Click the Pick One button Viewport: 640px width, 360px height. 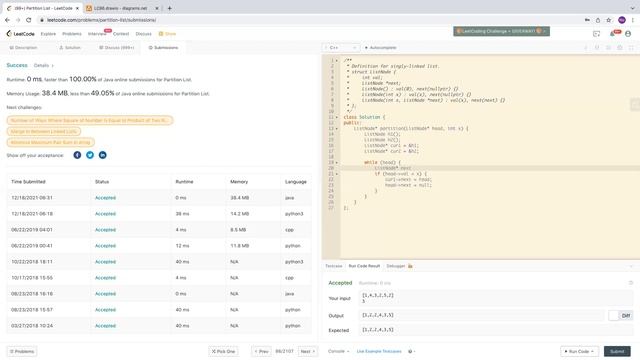click(223, 351)
